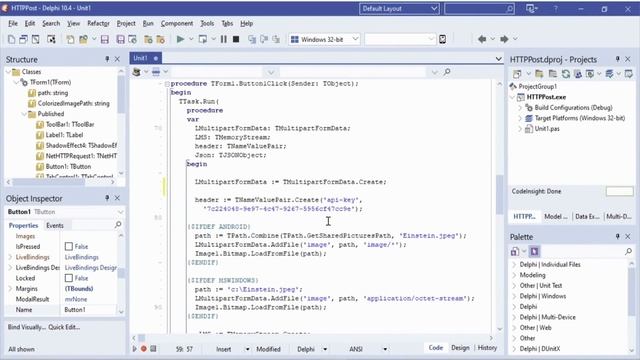The height and width of the screenshot is (360, 640).
Task: Click the Back navigation arrow
Action: [x=482, y=39]
